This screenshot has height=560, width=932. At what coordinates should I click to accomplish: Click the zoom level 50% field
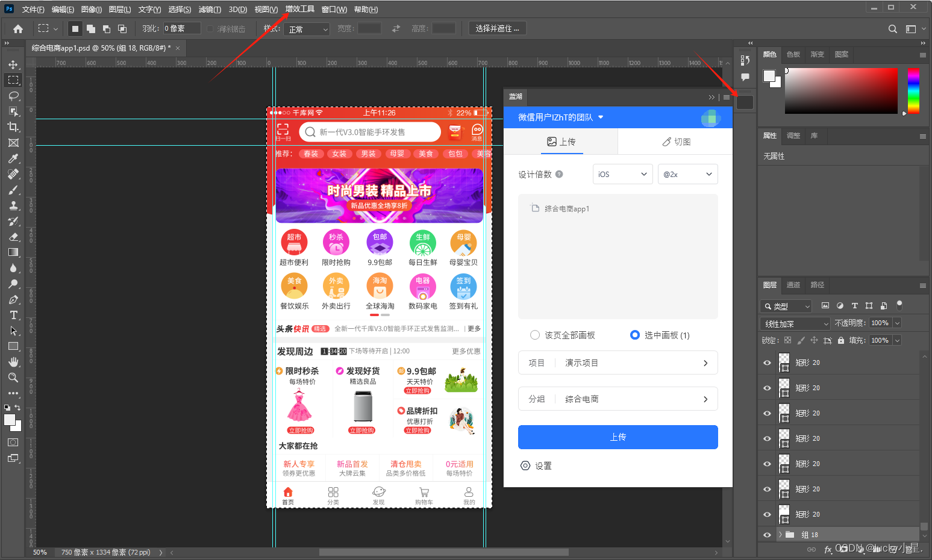(40, 552)
